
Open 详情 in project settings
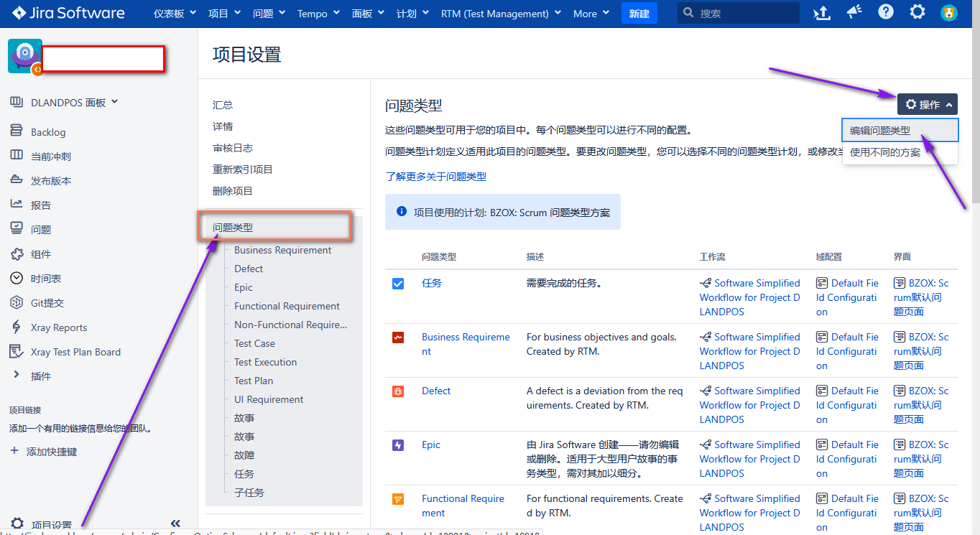(223, 126)
